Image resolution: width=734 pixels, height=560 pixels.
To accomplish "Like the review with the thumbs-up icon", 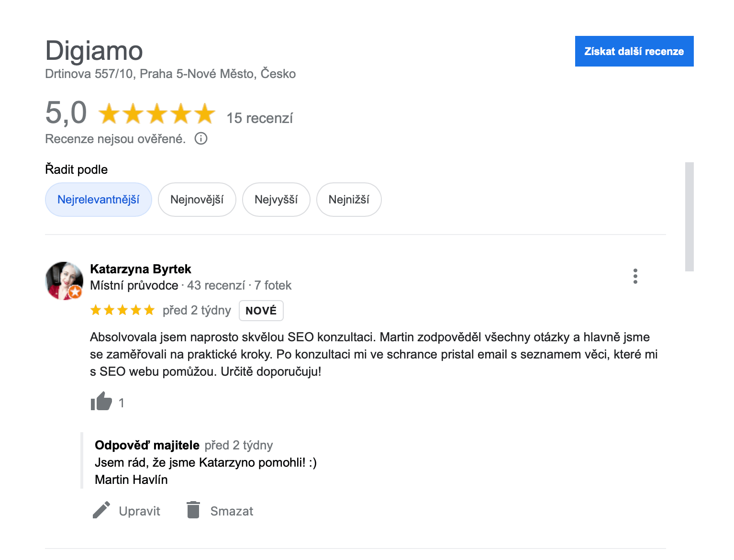I will (101, 402).
